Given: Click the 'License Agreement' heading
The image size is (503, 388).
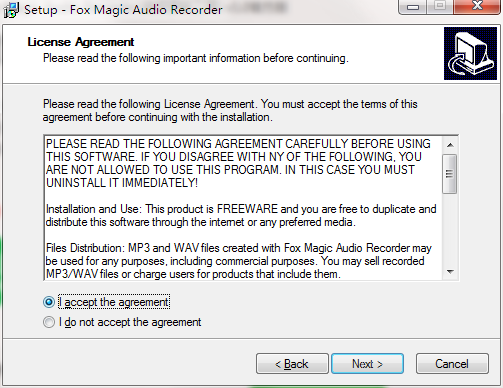Looking at the screenshot, I should pos(81,42).
